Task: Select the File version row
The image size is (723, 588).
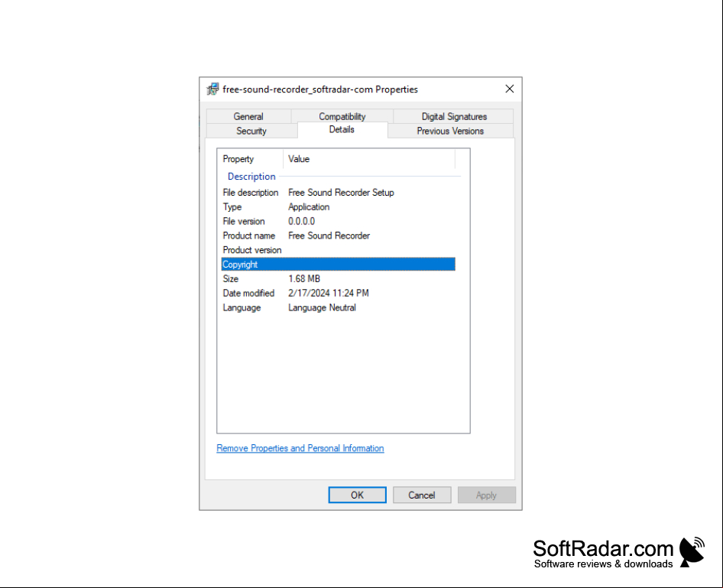Action: (338, 222)
